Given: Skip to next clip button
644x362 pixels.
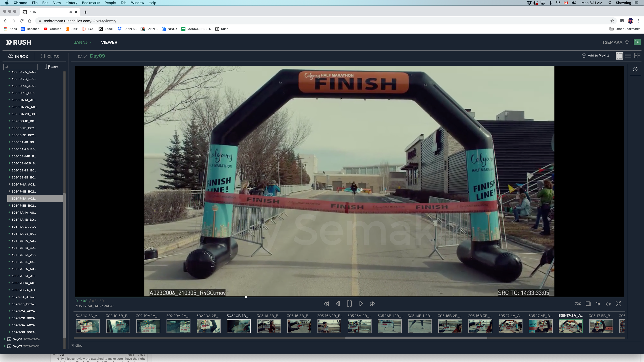Looking at the screenshot, I should [x=372, y=304].
